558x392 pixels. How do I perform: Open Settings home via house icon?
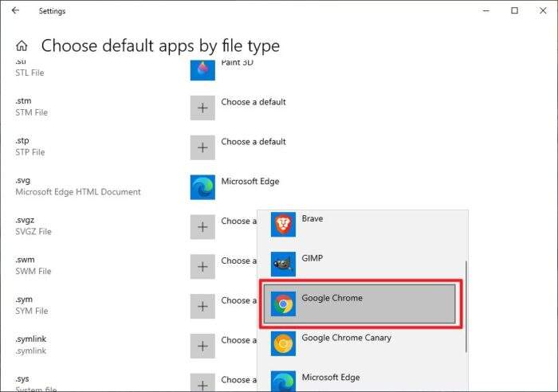pos(22,45)
